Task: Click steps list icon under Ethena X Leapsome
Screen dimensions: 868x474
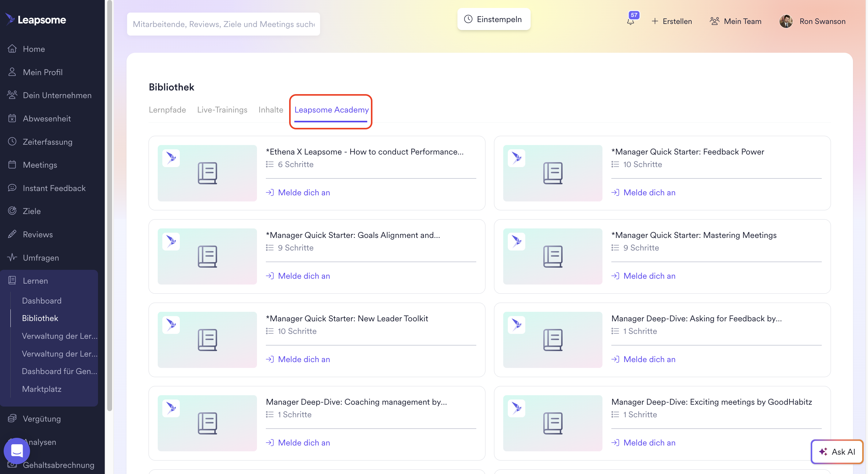Action: pos(270,164)
